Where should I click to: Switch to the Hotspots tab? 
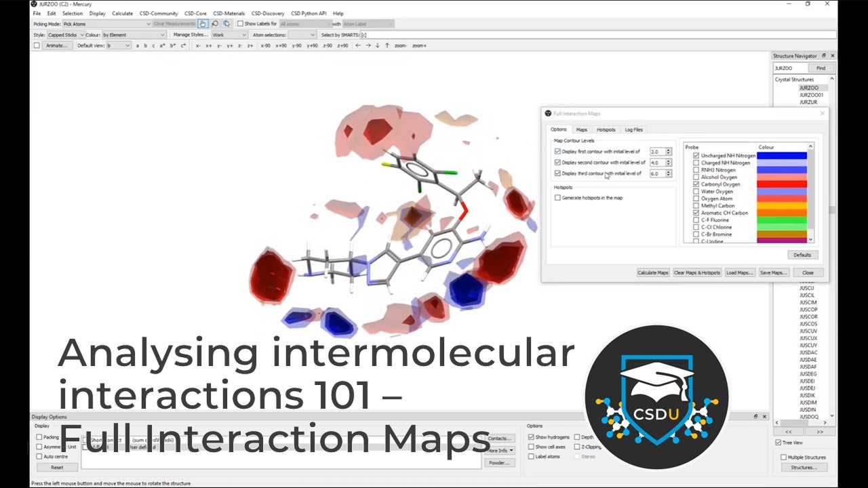(x=606, y=129)
